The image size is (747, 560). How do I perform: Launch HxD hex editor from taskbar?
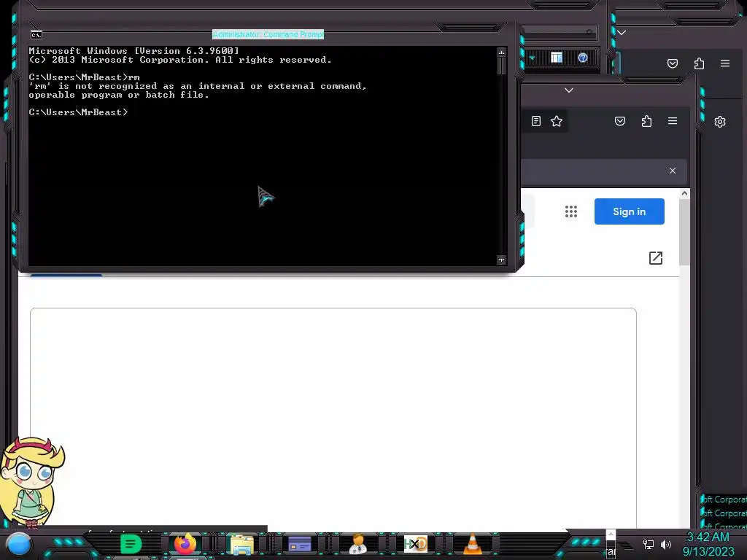point(415,543)
